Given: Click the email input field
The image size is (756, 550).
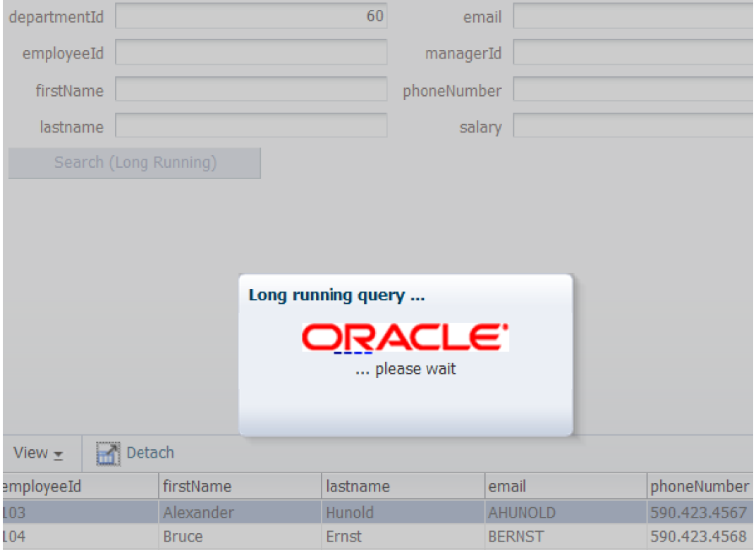Looking at the screenshot, I should [633, 17].
